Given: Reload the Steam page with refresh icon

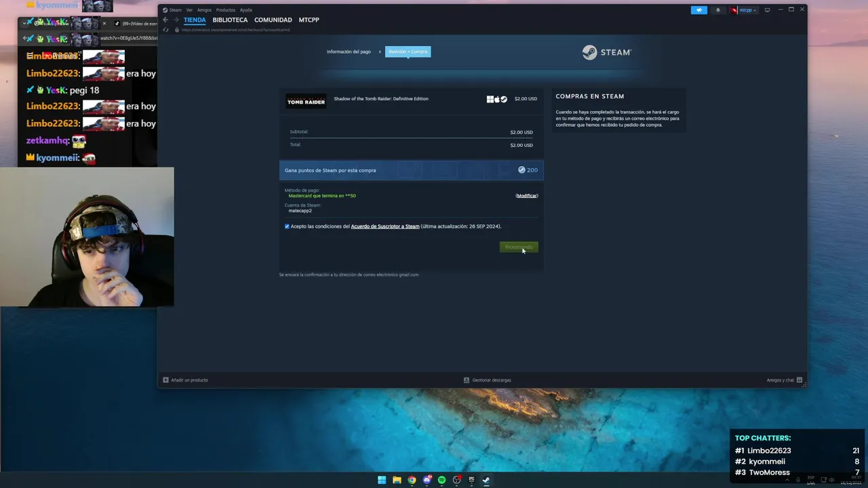Looking at the screenshot, I should pos(166,30).
